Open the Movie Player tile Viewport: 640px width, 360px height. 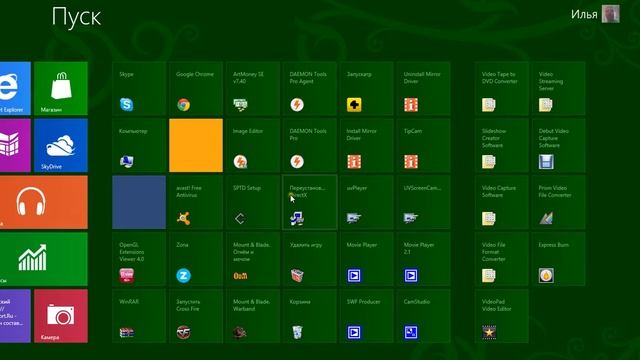[367, 259]
